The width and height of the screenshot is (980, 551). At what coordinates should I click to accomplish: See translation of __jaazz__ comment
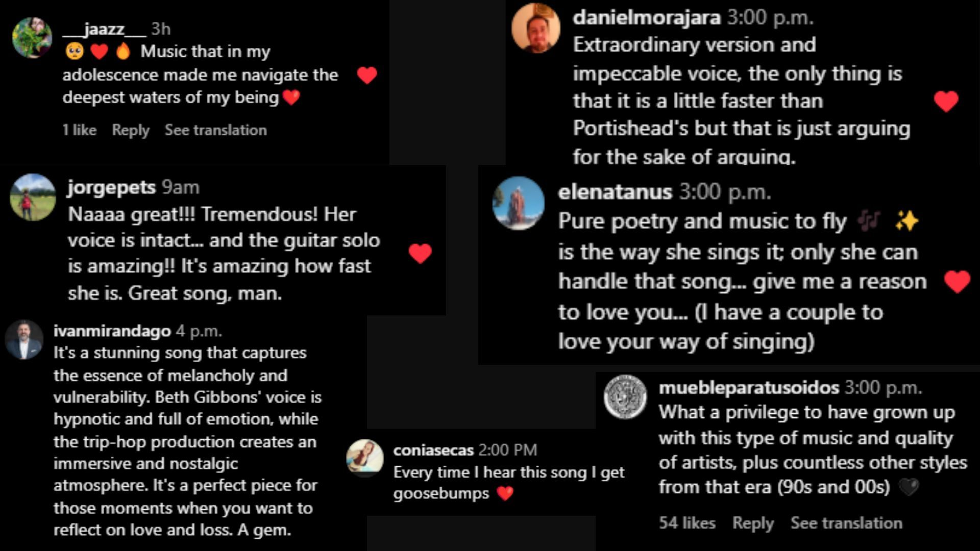tap(215, 130)
